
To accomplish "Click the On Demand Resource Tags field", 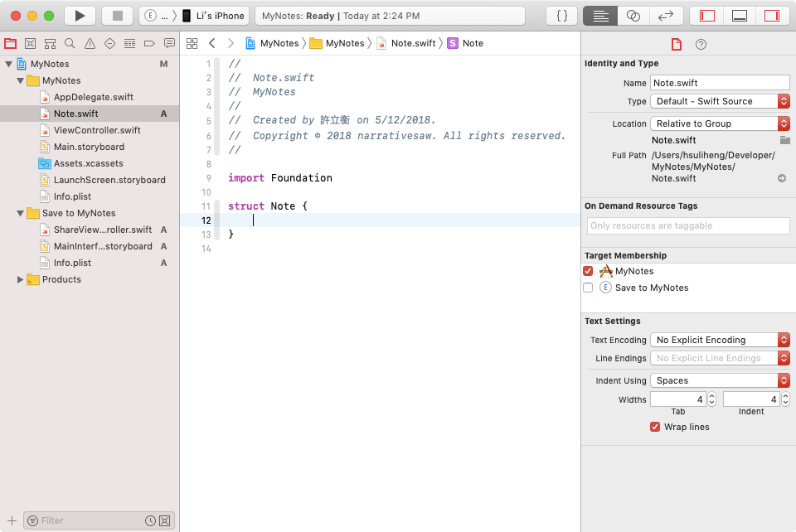I will point(688,225).
